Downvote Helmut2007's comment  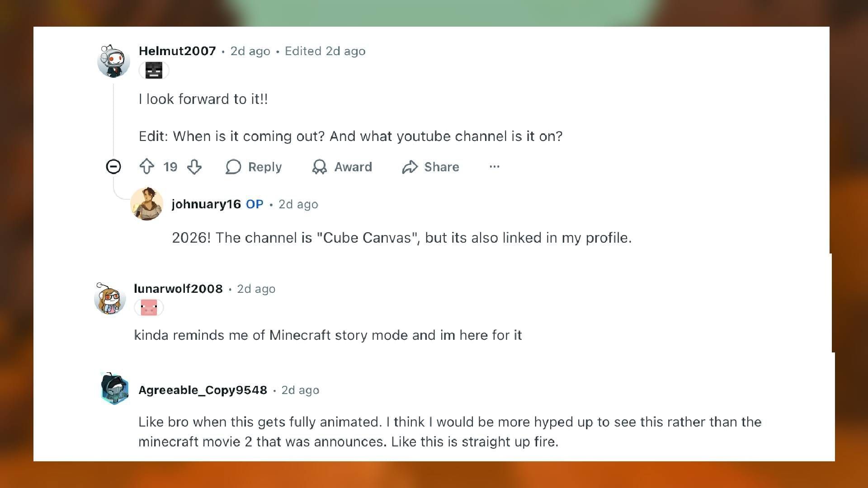click(194, 167)
